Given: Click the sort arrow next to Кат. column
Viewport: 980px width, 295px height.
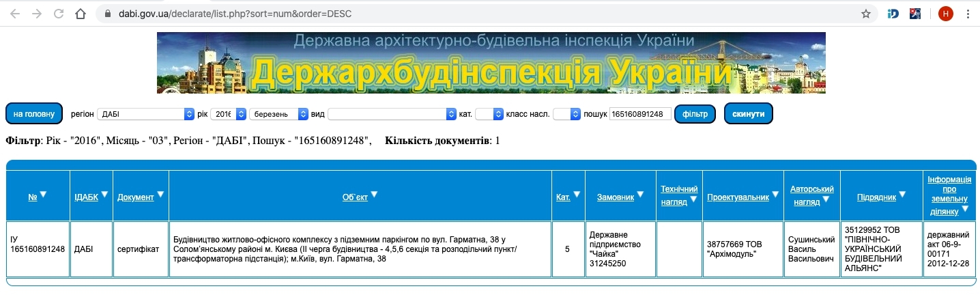Looking at the screenshot, I should (x=577, y=195).
